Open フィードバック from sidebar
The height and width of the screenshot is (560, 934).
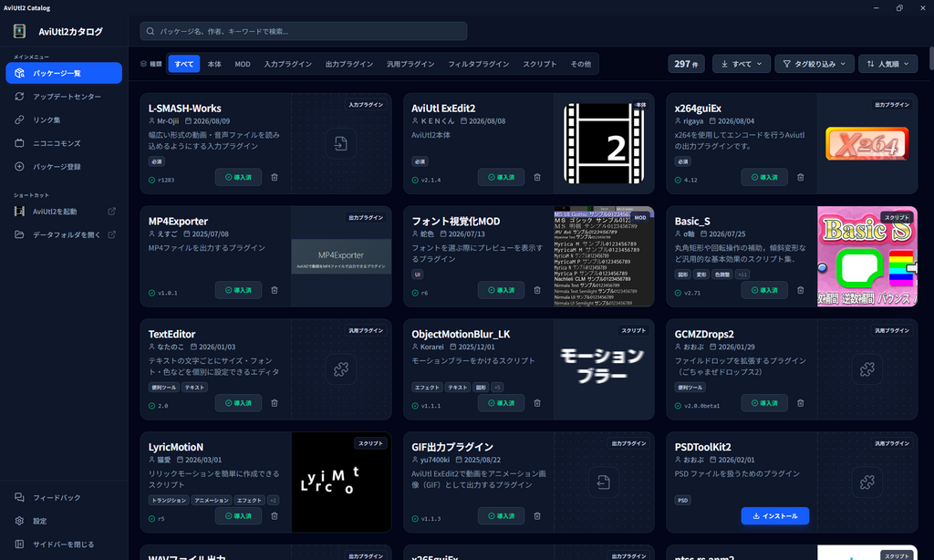click(64, 497)
